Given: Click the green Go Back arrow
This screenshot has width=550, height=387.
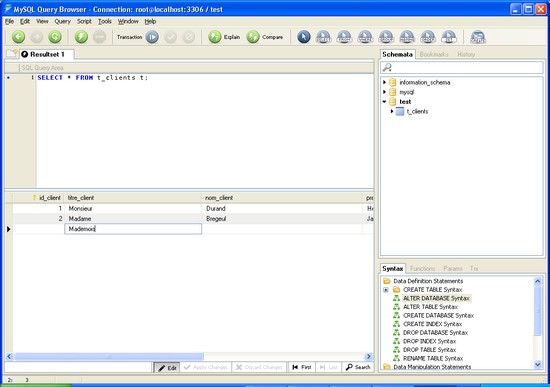Looking at the screenshot, I should [x=18, y=37].
